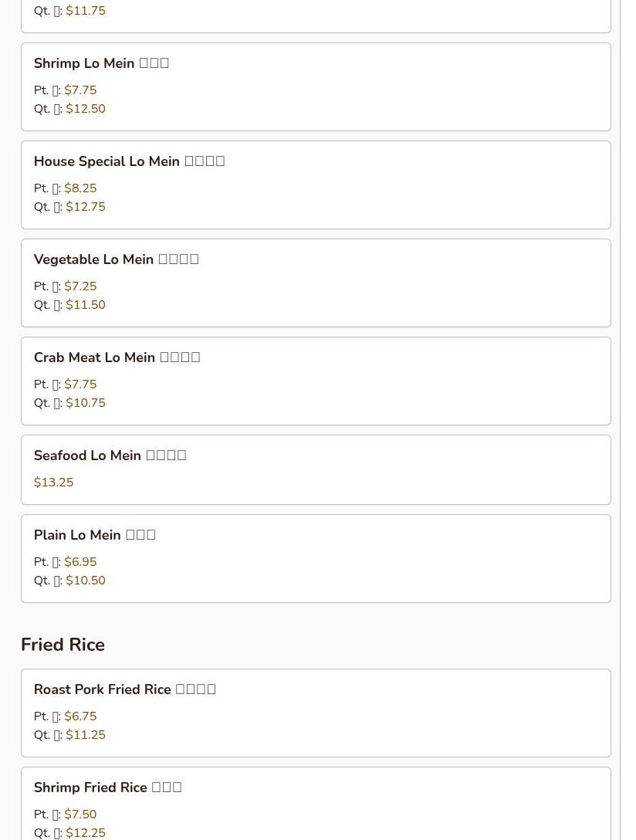Choose Crab Meat Lo Mein quart price $10.75

tap(86, 403)
